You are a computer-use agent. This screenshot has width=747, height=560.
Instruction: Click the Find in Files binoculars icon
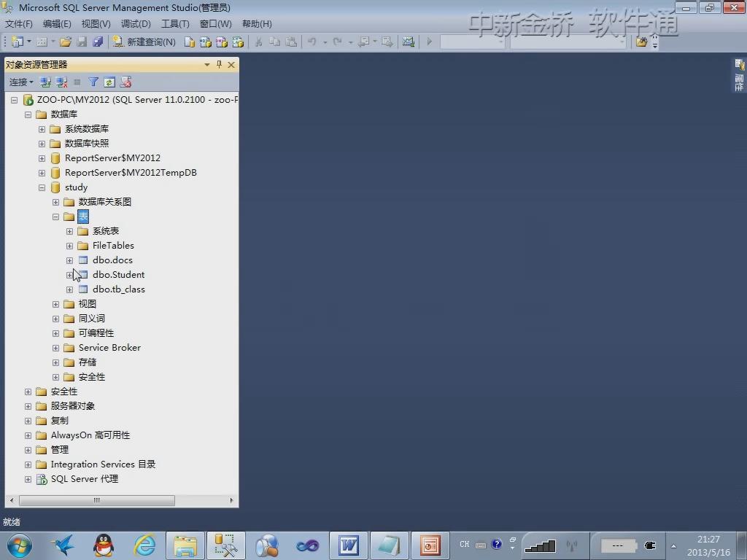pos(641,42)
